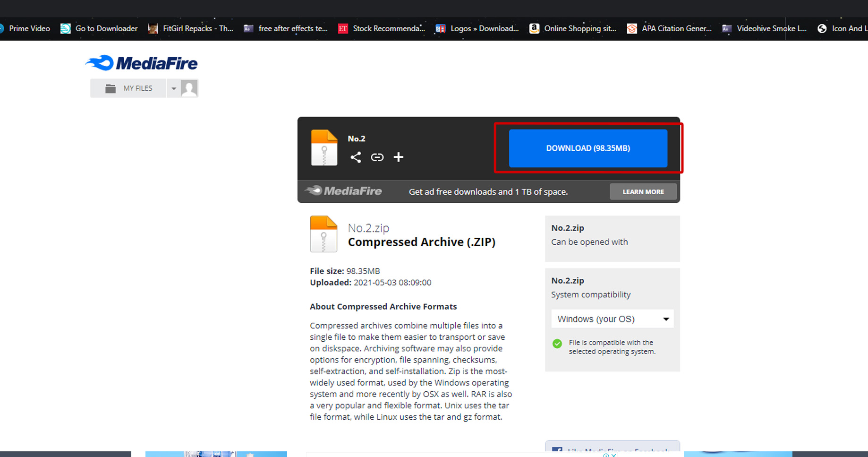
Task: Click 'No.2.zip' title text
Action: click(368, 228)
